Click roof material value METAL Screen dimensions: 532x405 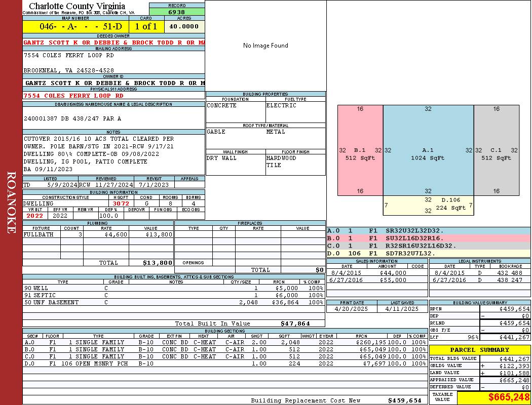[276, 132]
